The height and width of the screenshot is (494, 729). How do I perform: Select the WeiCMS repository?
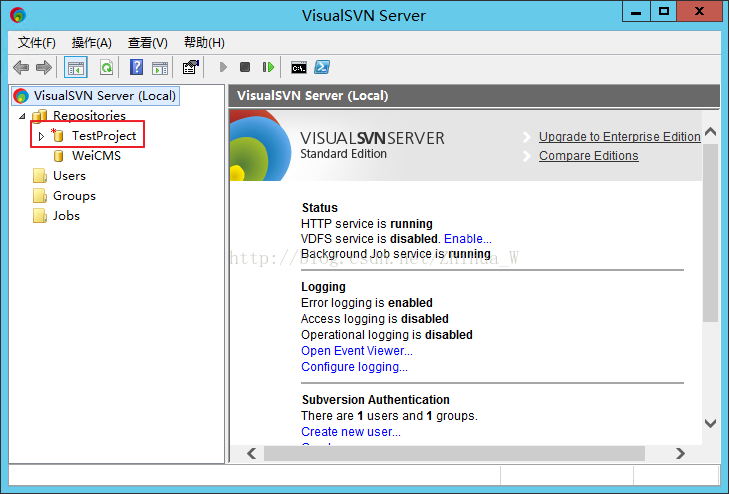click(x=96, y=156)
